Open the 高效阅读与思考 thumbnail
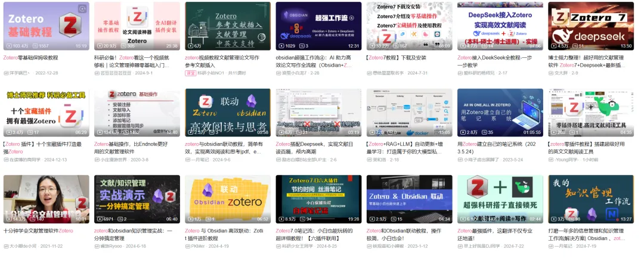This screenshot has height=258, width=644. [x=228, y=113]
